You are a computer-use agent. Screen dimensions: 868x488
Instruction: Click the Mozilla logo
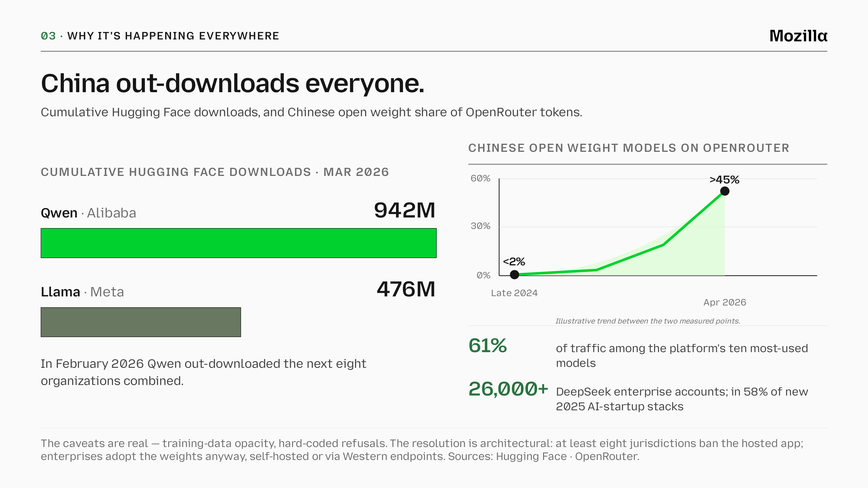click(x=798, y=36)
